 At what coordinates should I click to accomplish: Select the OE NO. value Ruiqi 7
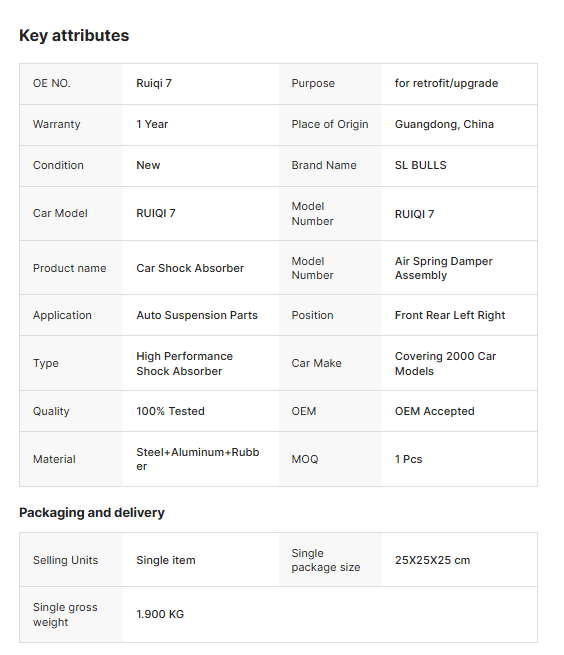tap(154, 83)
